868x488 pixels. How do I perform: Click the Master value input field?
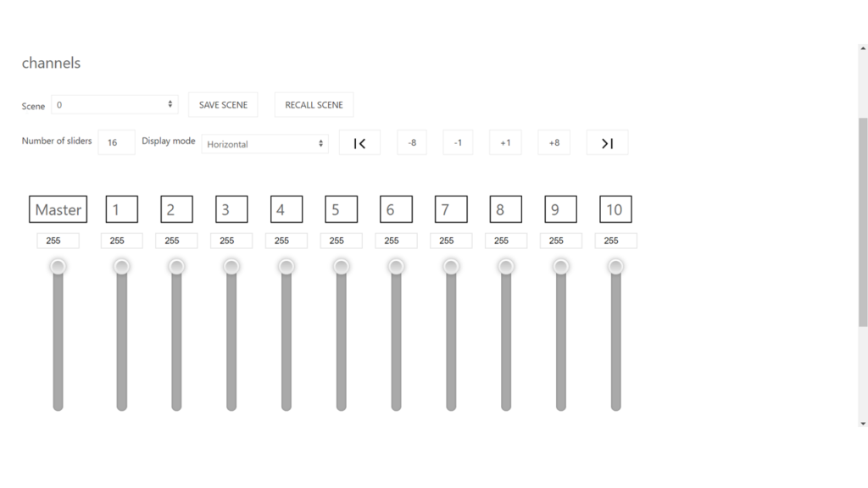click(x=58, y=241)
